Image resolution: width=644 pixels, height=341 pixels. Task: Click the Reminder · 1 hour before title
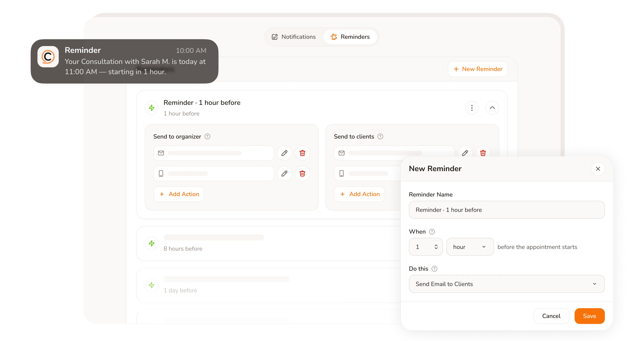[x=202, y=103]
